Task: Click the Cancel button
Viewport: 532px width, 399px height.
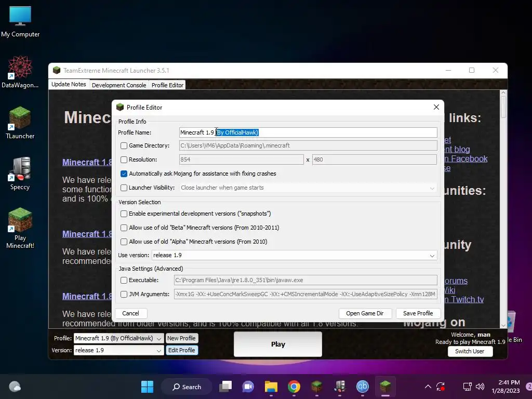Action: click(130, 313)
